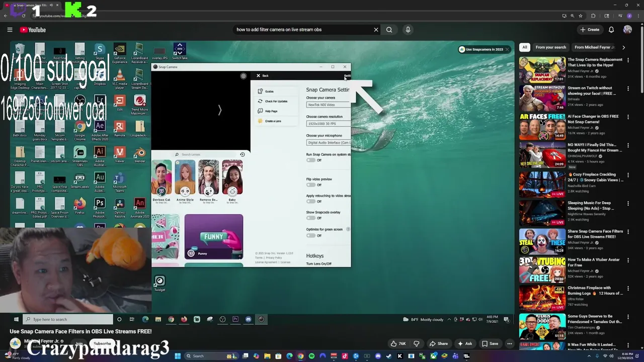Screen dimensions: 644x362
Task: Toggle Show Snapcode overlay switch
Action: click(x=311, y=218)
